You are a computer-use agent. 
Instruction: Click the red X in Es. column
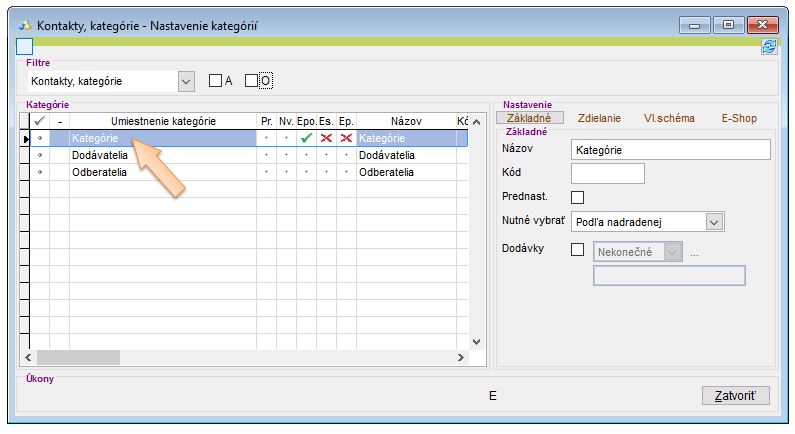326,139
